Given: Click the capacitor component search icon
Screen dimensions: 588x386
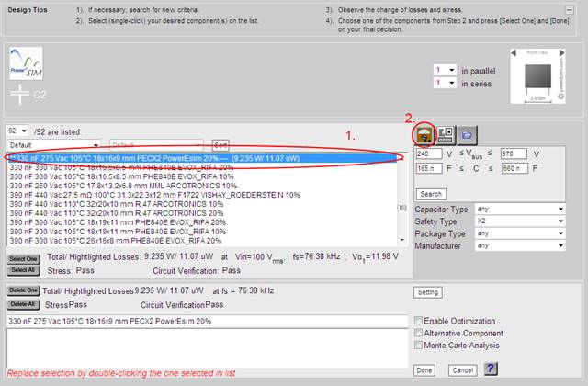Looking at the screenshot, I should [x=425, y=133].
